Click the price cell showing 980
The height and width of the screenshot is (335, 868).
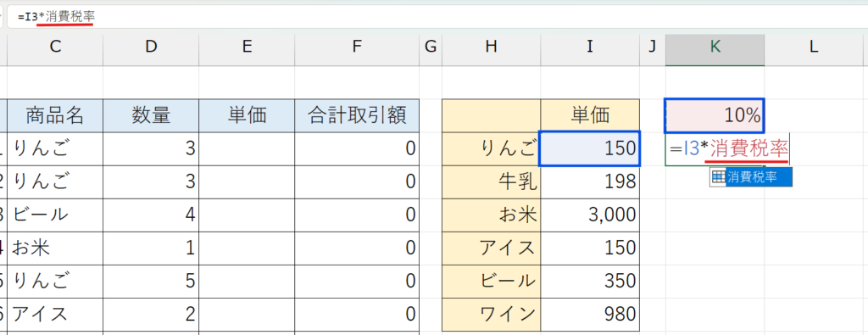click(590, 315)
